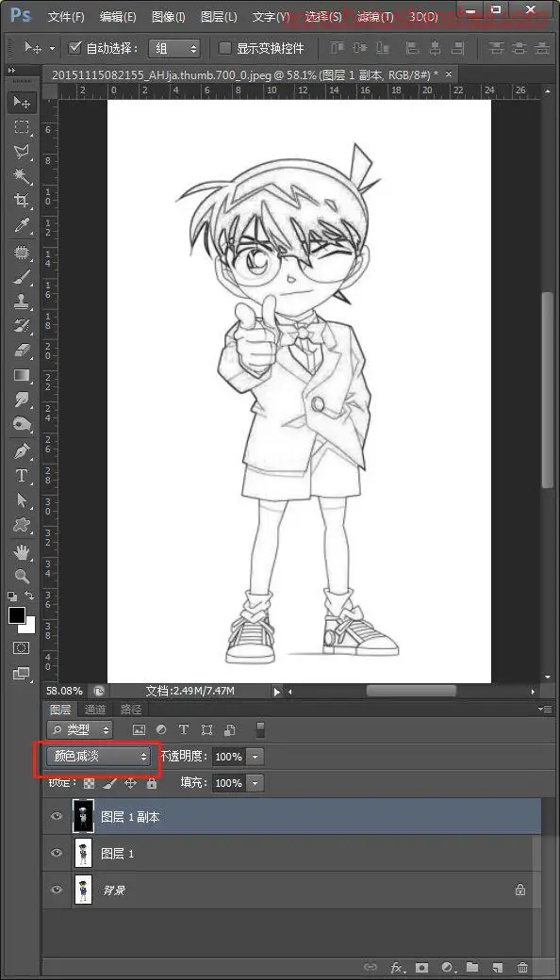
Task: Enable the 显示变换控件 checkbox
Action: click(x=224, y=48)
